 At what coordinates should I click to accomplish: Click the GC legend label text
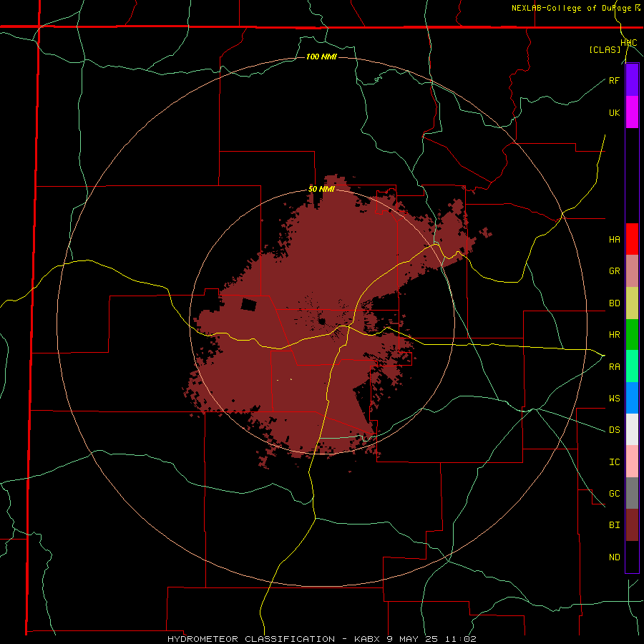click(x=614, y=494)
